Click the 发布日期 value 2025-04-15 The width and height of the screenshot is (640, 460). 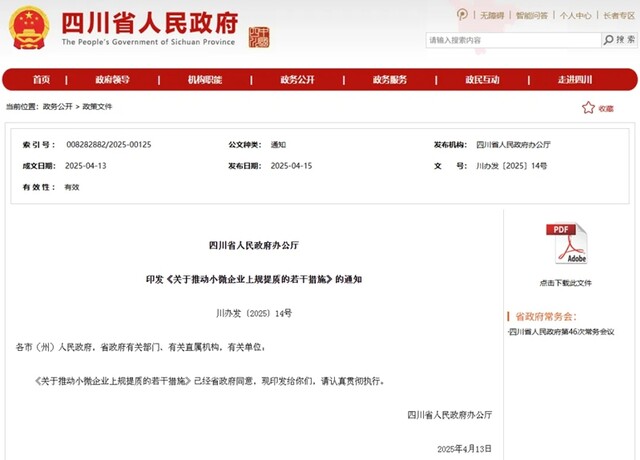291,166
